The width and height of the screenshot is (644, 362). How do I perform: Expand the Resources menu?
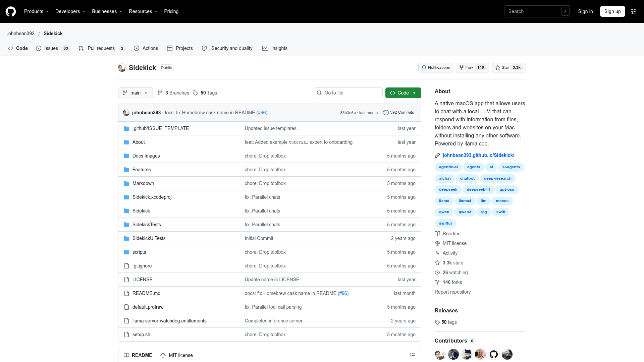143,11
